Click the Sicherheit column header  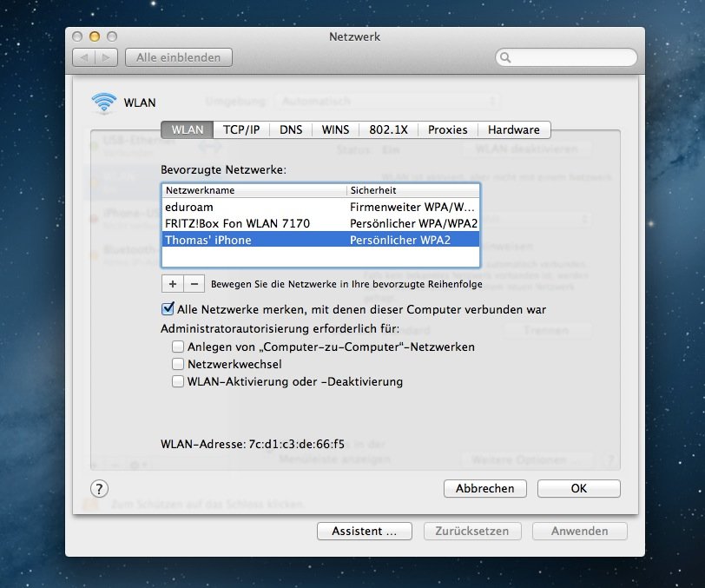[413, 190]
